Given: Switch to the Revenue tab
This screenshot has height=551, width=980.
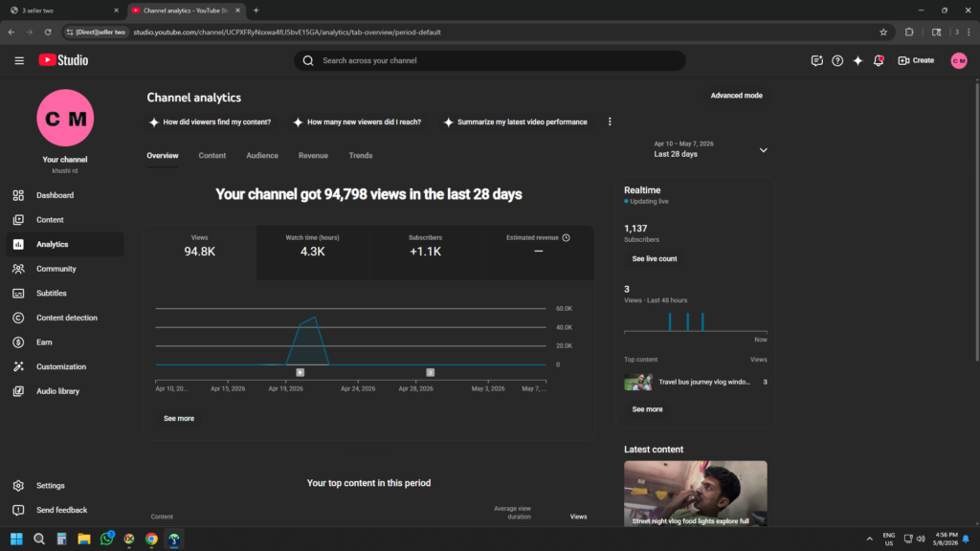Looking at the screenshot, I should [313, 156].
